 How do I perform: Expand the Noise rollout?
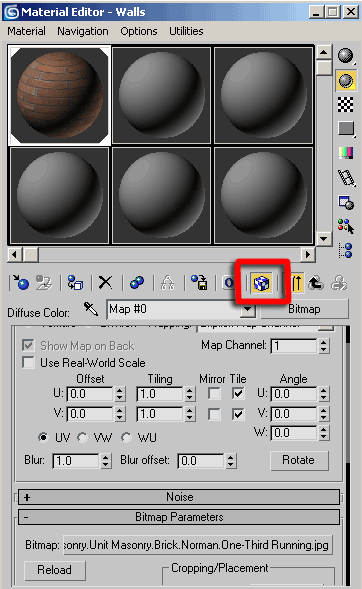[x=179, y=497]
